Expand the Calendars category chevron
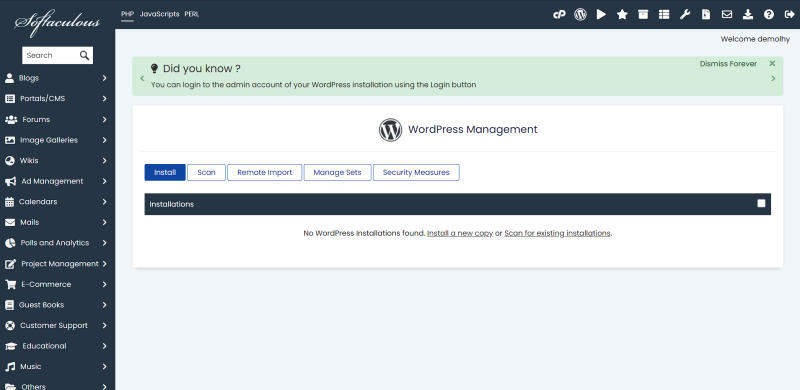Viewport: 800px width, 390px height. coord(104,202)
